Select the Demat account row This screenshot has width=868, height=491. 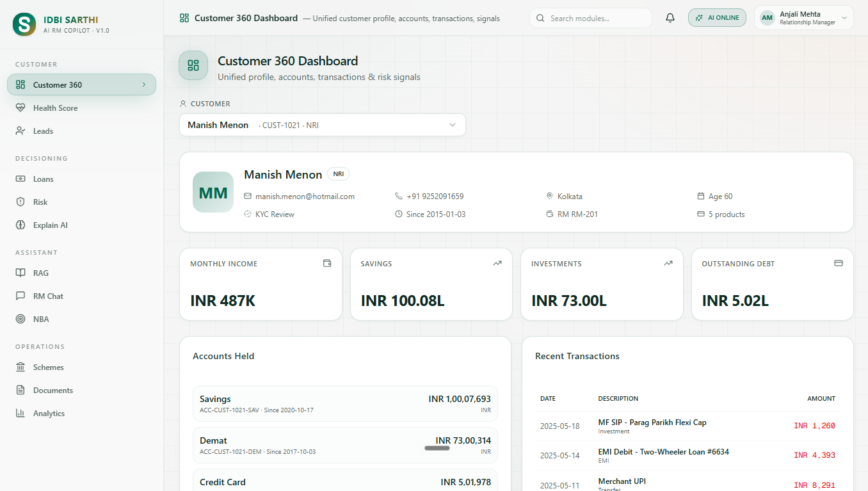pos(345,445)
